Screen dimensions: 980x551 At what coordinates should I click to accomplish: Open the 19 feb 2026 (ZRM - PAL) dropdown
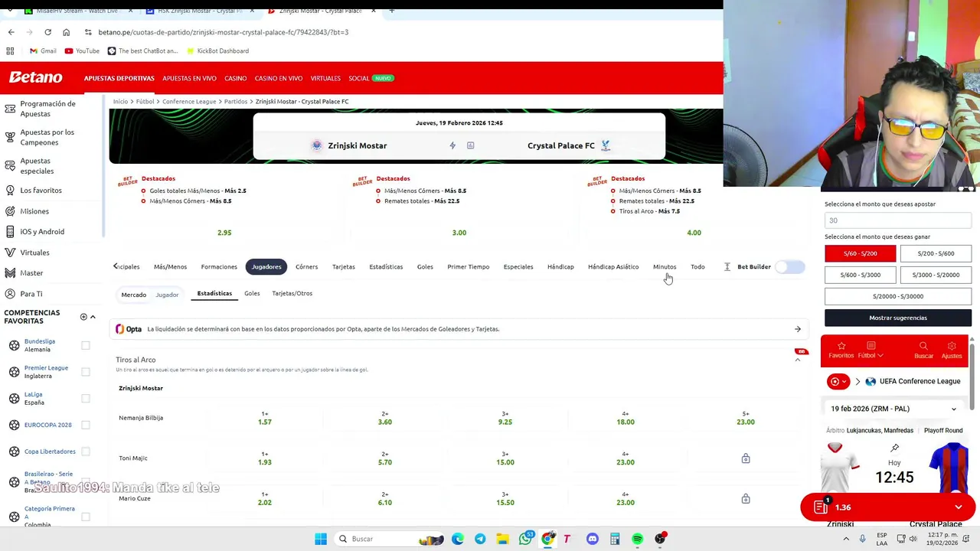point(894,409)
